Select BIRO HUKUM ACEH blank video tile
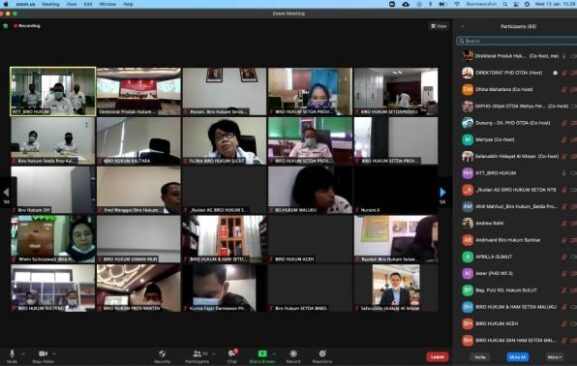Screen dimensions: 577x366 tap(310, 239)
